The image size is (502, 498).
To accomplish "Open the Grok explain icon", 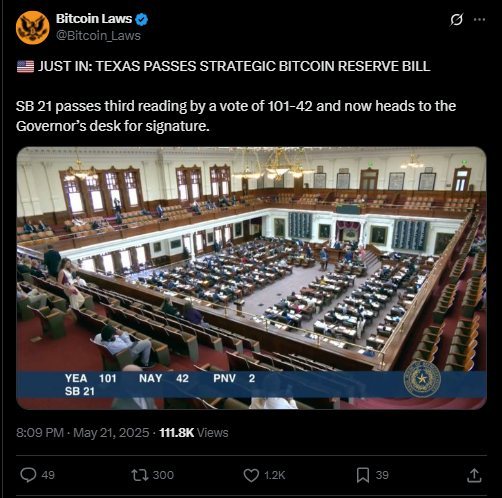I will click(456, 20).
